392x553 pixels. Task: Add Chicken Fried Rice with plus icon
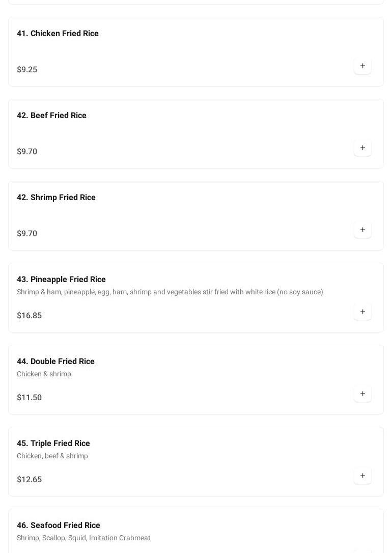362,66
